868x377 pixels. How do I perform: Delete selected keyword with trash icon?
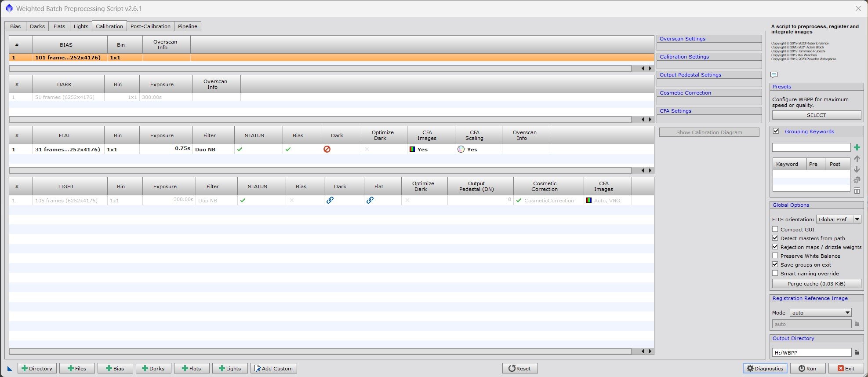[857, 190]
